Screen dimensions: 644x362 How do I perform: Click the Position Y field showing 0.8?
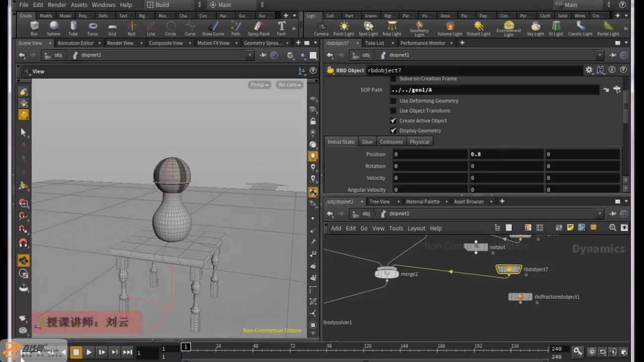506,154
